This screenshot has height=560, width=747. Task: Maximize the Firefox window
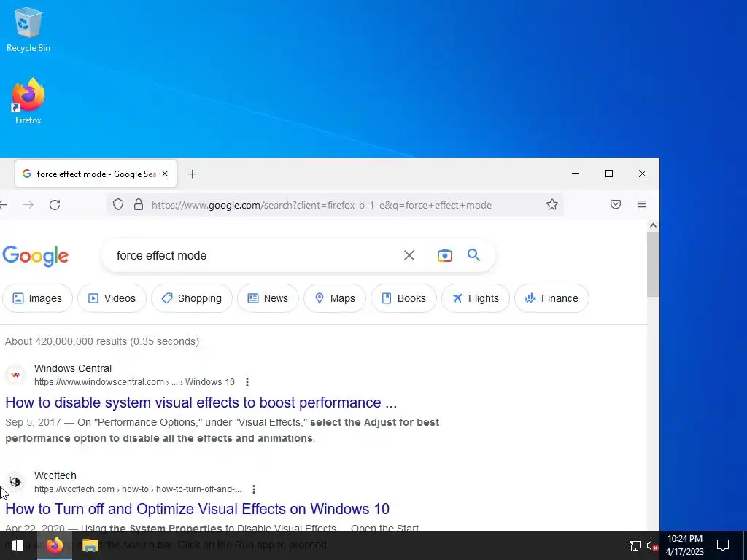(x=609, y=174)
